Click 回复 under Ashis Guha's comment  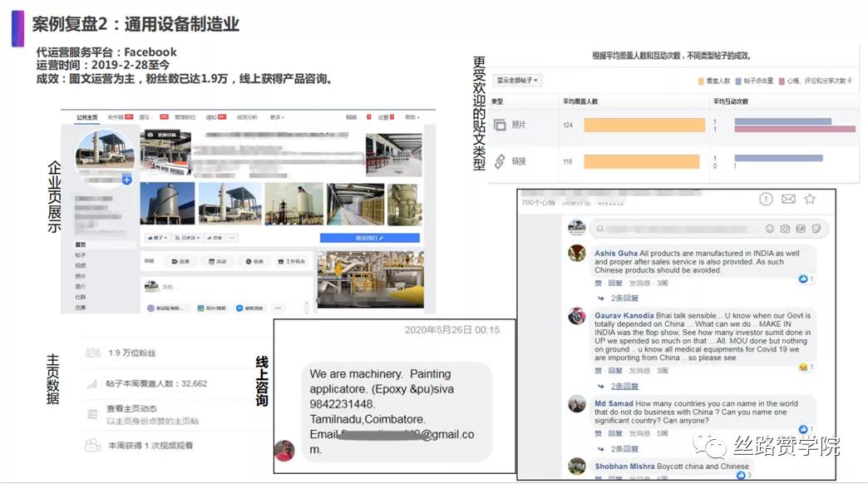tap(615, 283)
